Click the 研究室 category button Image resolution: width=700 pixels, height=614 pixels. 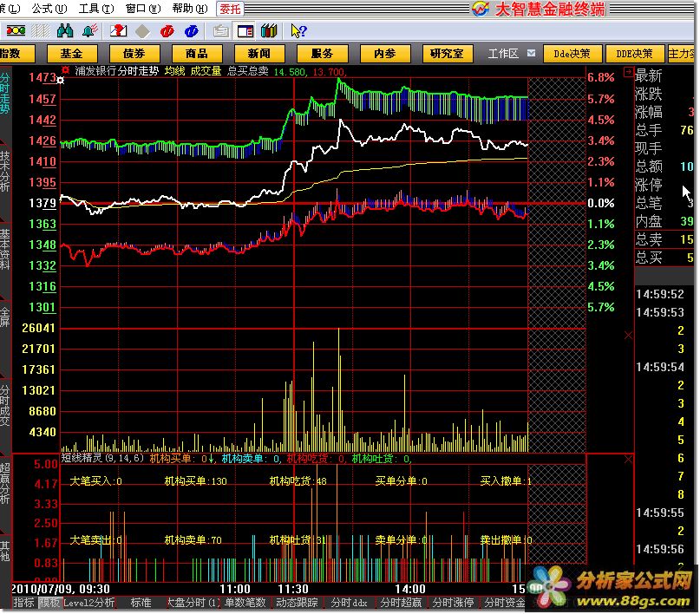coord(448,54)
